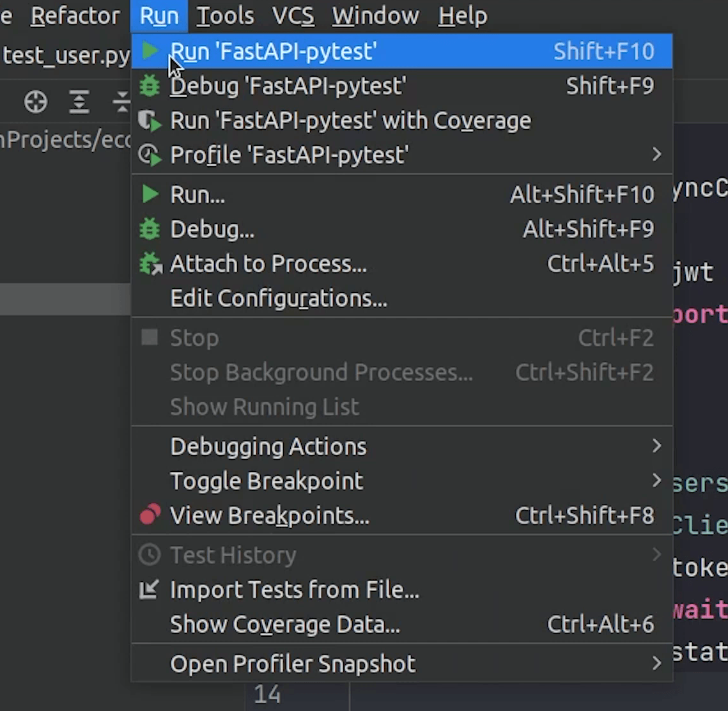Choose Edit Configurations from Run menu
This screenshot has height=711, width=728.
[278, 299]
